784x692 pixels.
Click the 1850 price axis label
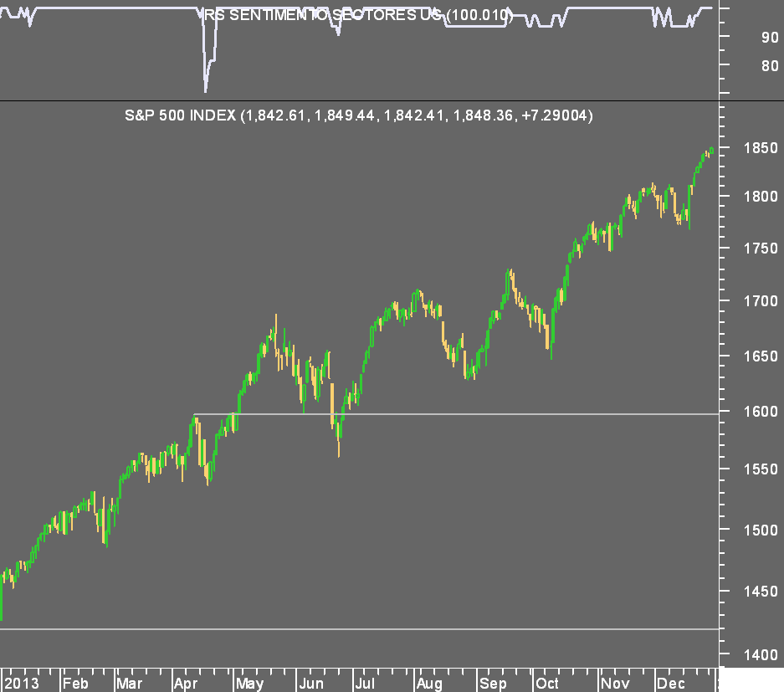pos(761,148)
